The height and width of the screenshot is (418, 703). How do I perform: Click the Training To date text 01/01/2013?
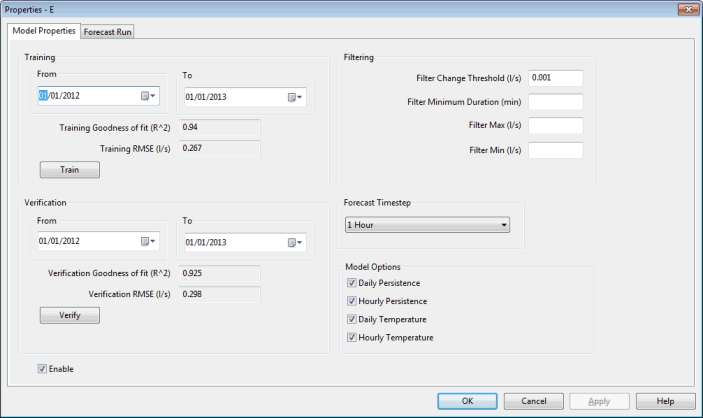[x=206, y=97]
